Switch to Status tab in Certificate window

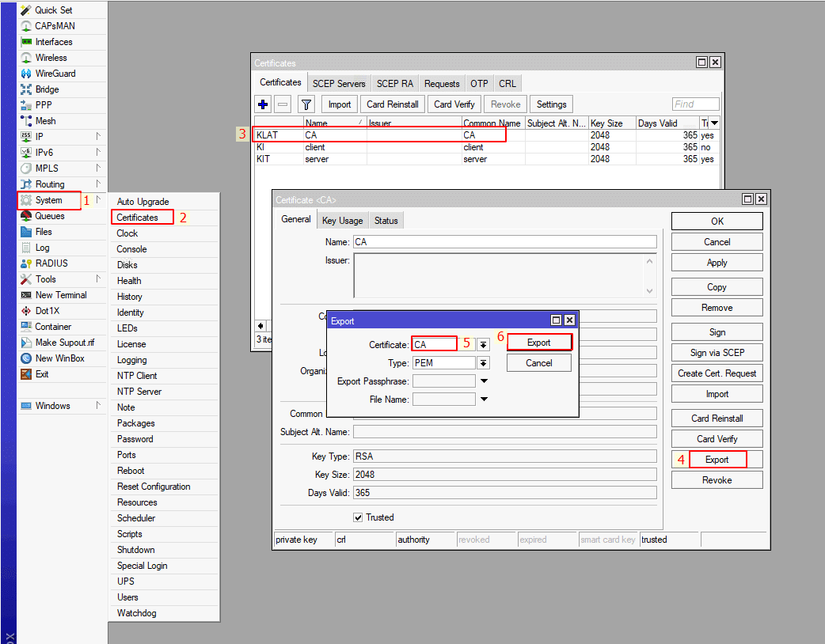[x=386, y=221]
